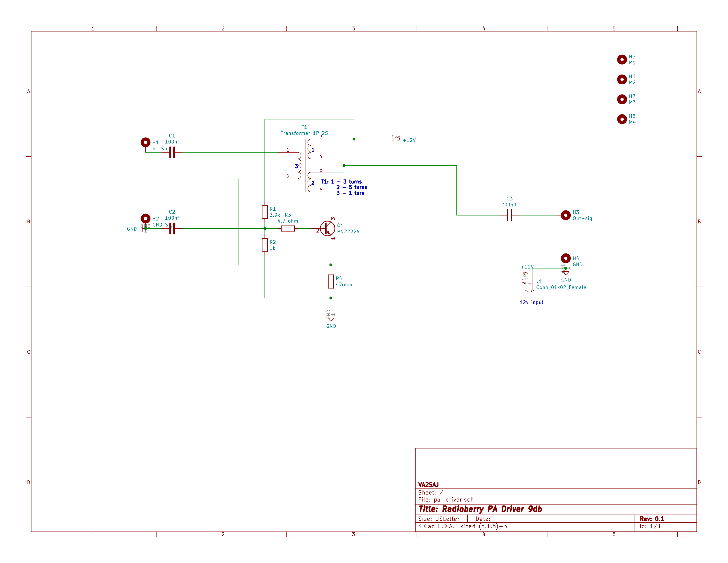728x563 pixels.
Task: Click the 'Id: 1/1' field
Action: (x=650, y=526)
